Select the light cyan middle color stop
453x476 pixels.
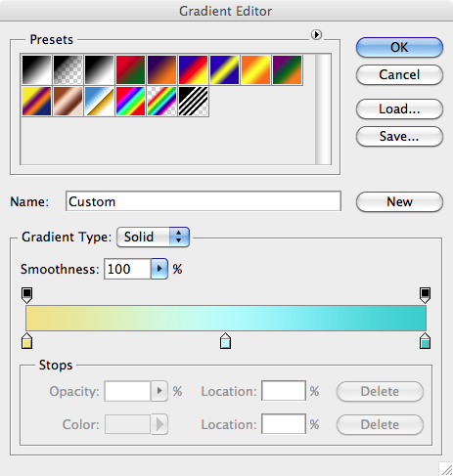(x=225, y=341)
